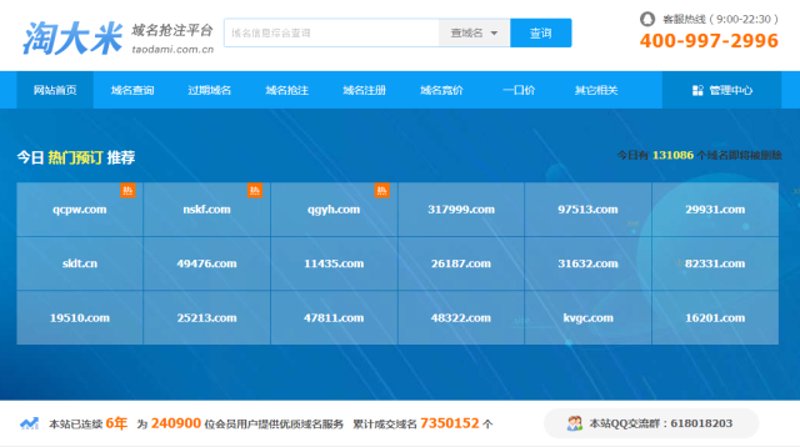Select domain 29931.com

[715, 209]
